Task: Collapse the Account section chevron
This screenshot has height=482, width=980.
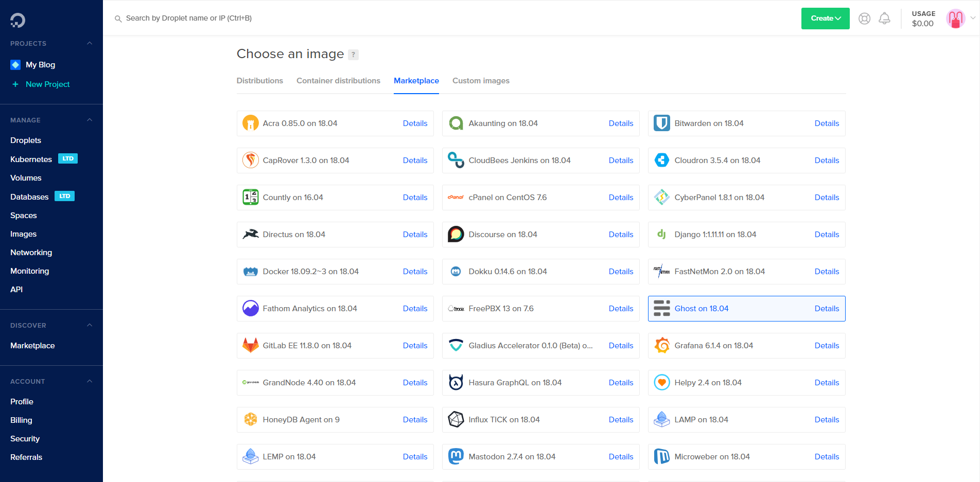Action: coord(90,381)
